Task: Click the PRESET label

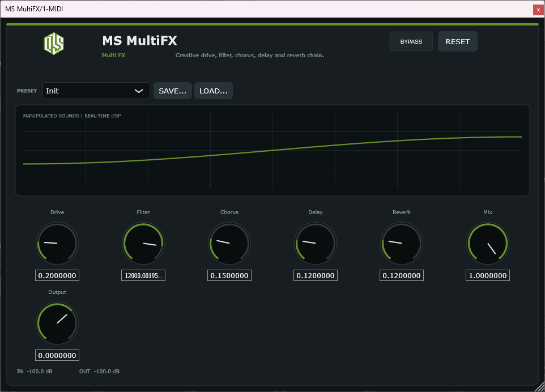Action: 27,91
